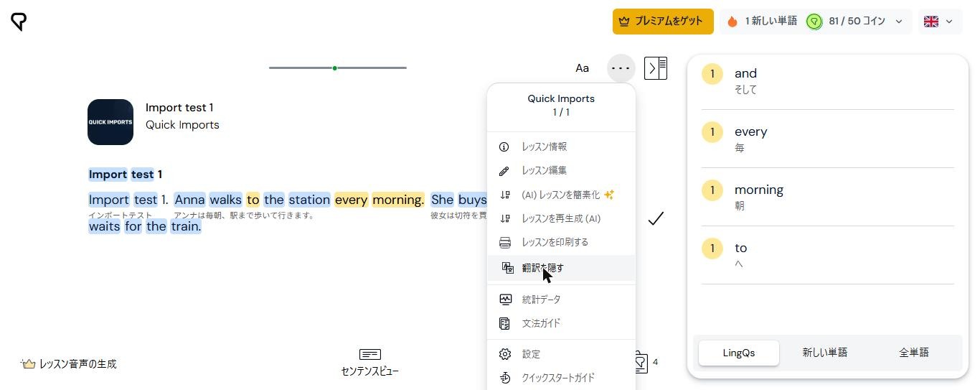Close the three-dots lesson menu button
The height and width of the screenshot is (390, 980).
621,68
